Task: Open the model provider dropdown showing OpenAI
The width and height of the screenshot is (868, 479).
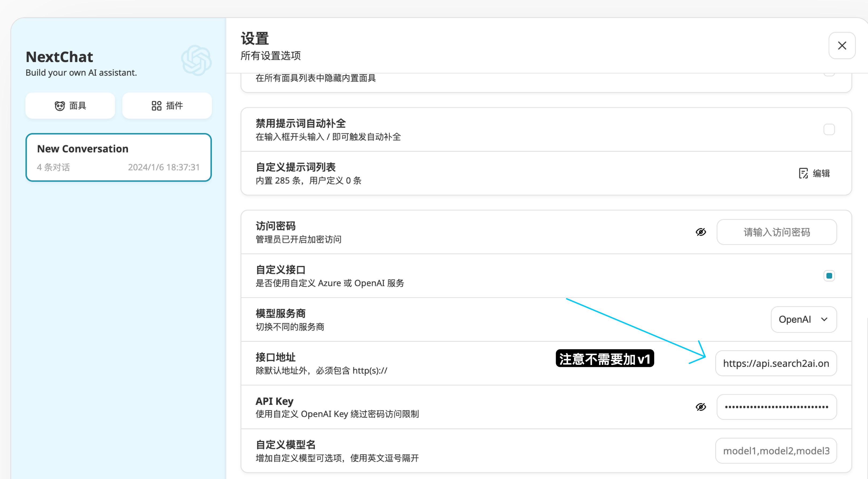Action: tap(803, 319)
